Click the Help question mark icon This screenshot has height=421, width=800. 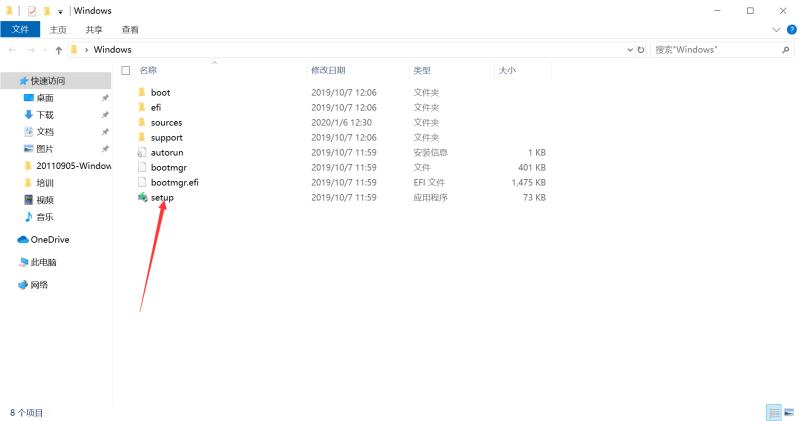point(791,30)
